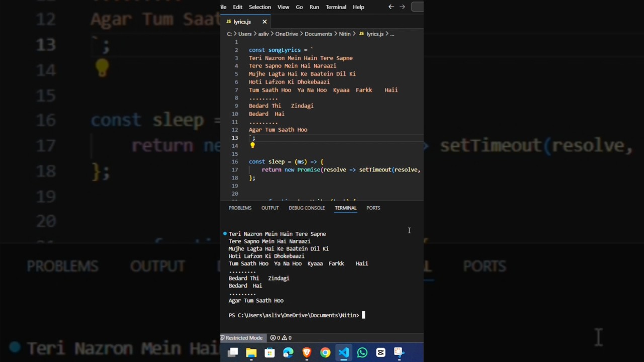The image size is (644, 362).
Task: Open CapCut from the taskbar
Action: 380,353
